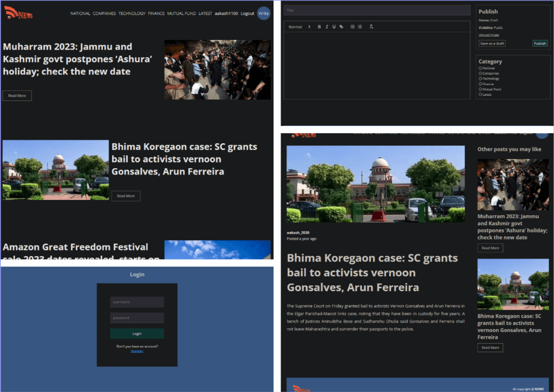The image size is (554, 392).
Task: Click Read More under the sidebar Bhima Koregaon post
Action: click(x=490, y=347)
